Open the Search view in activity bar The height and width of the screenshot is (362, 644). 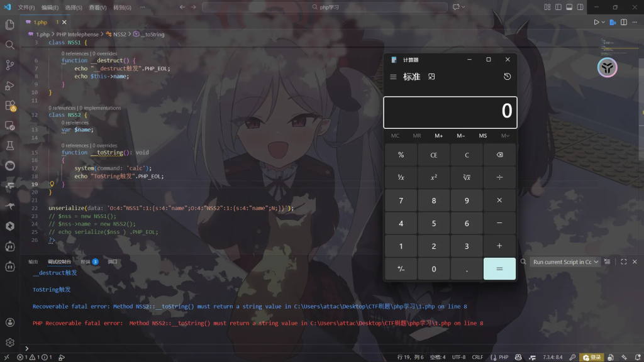point(9,45)
